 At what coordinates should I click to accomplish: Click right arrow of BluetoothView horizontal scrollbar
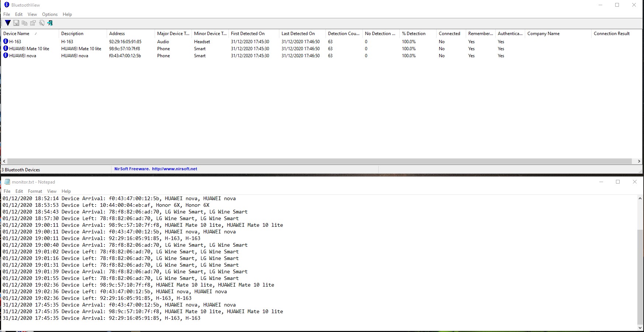click(x=639, y=161)
